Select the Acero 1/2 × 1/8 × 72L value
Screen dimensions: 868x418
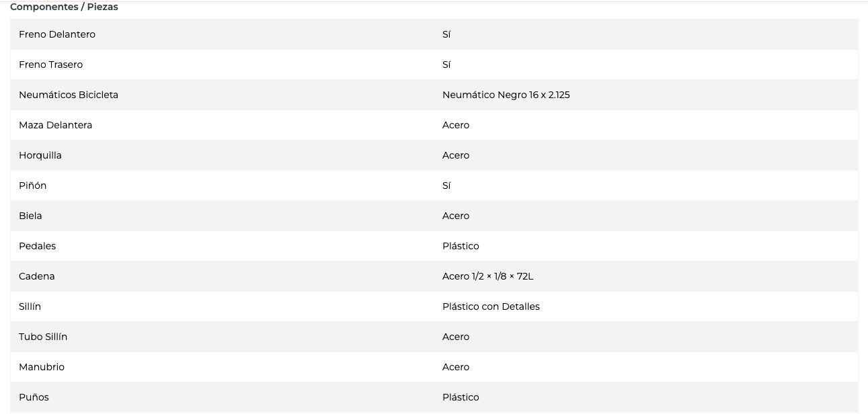click(x=487, y=276)
